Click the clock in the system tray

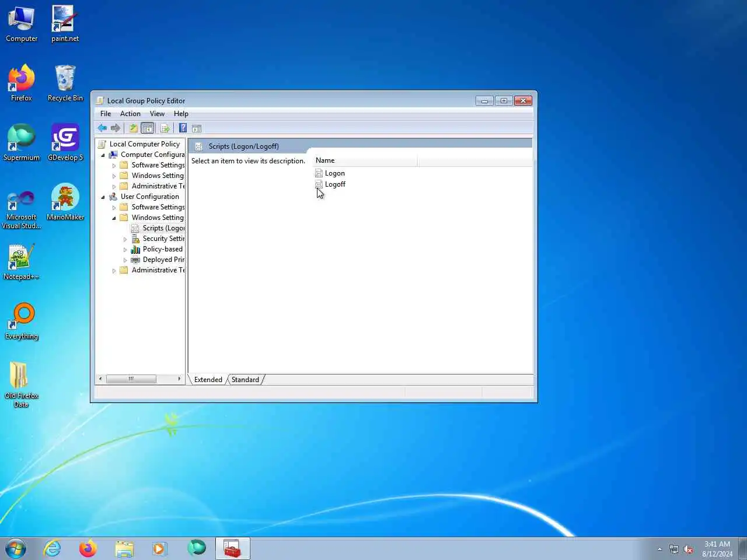(x=717, y=549)
